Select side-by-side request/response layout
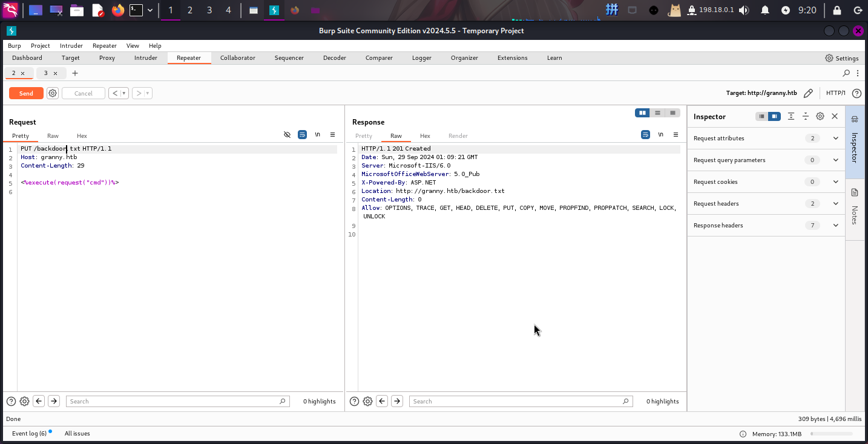Viewport: 868px width, 444px height. click(642, 113)
